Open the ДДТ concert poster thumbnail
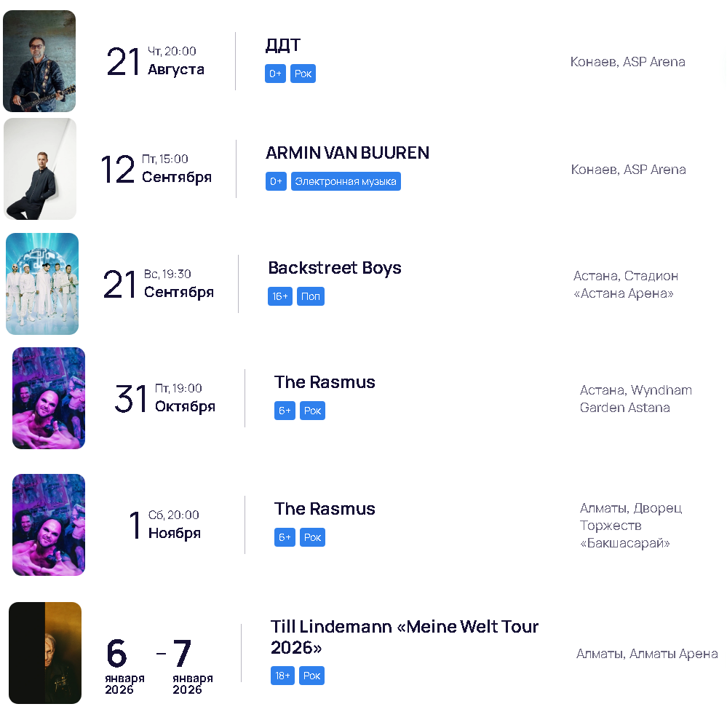727x728 pixels. tap(39, 61)
